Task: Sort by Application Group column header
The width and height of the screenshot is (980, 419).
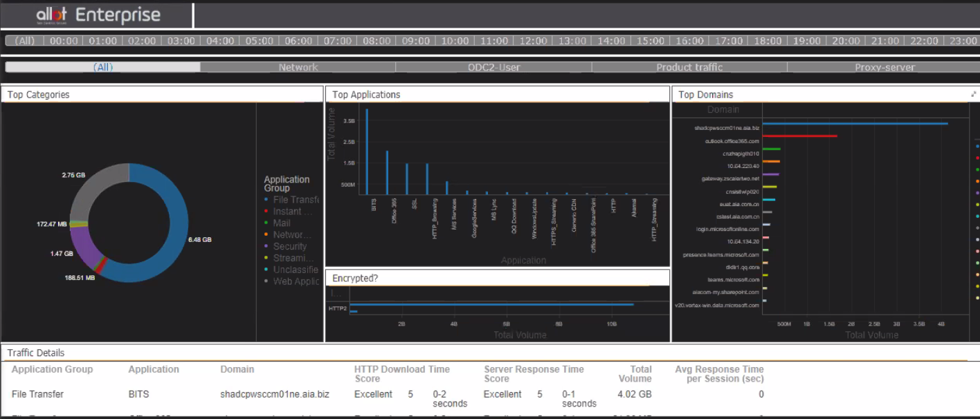Action: [x=52, y=369]
